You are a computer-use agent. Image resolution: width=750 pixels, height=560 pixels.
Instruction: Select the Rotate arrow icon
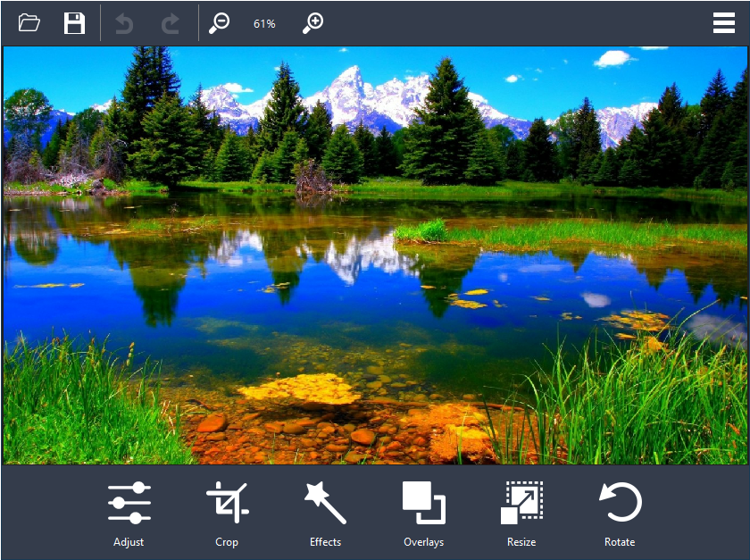[621, 502]
